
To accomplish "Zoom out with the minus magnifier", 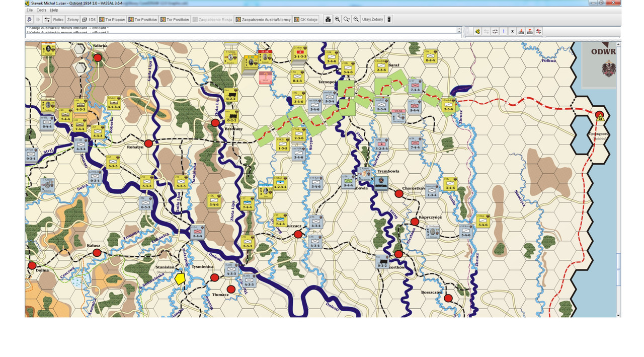I will (x=356, y=20).
